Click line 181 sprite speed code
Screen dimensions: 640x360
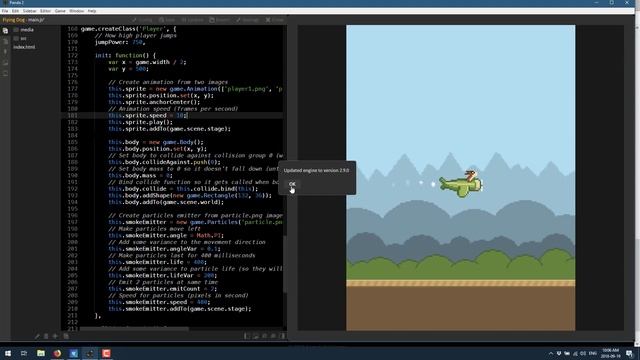148,116
